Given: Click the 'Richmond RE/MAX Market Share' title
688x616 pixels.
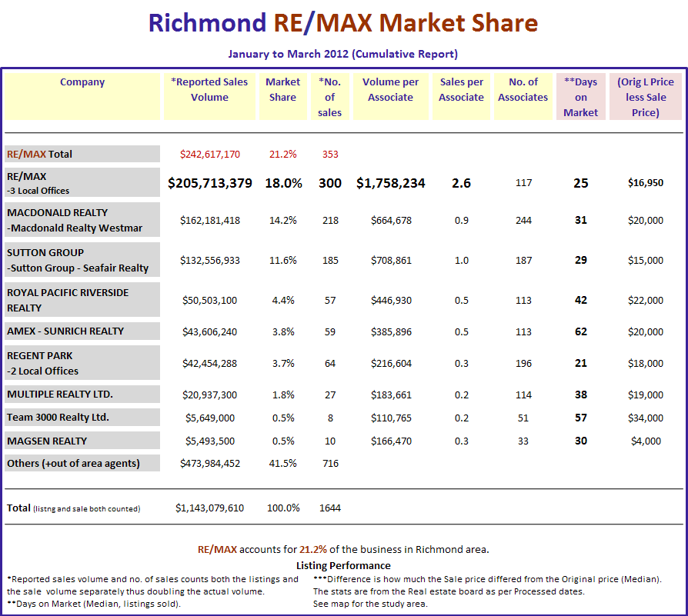Looking at the screenshot, I should 343,23.
